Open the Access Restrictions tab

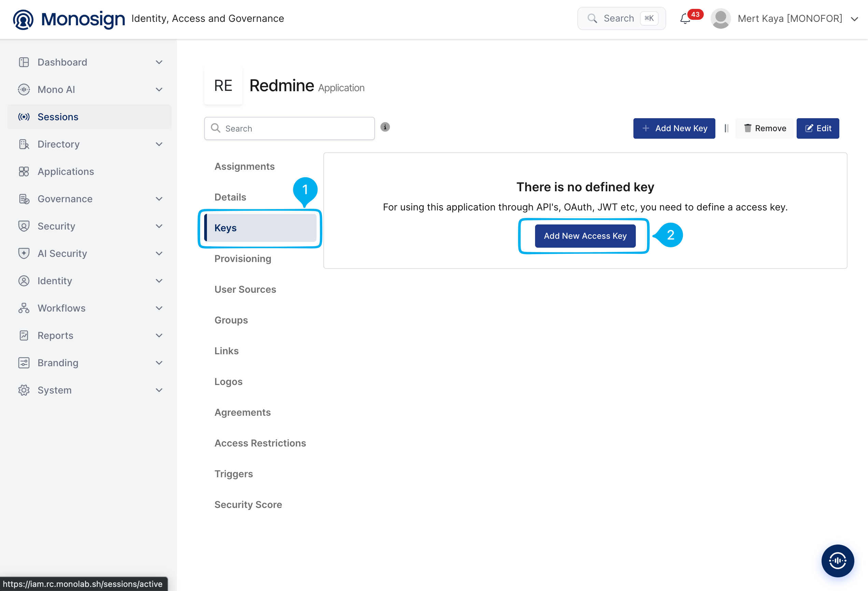260,443
